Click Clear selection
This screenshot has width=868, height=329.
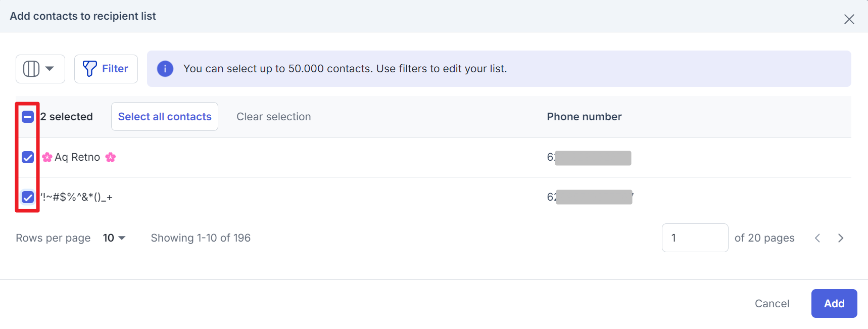click(x=274, y=117)
